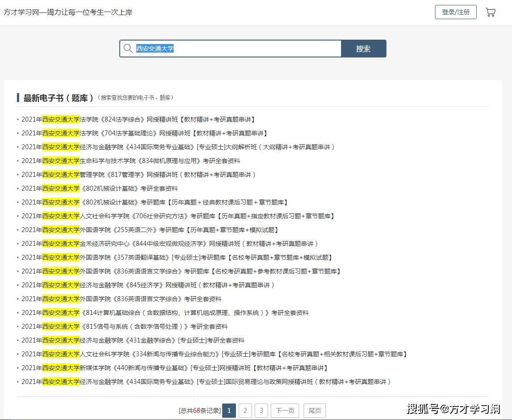512x420 pixels.
Task: Click the 登录/注册 button
Action: 455,12
